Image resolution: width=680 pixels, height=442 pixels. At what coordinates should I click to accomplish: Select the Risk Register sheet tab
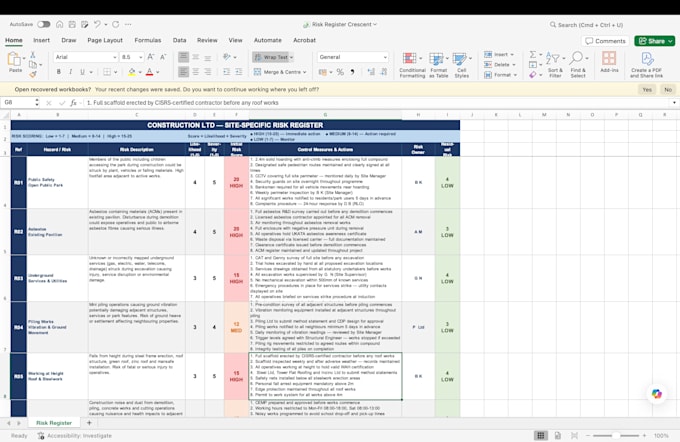click(54, 422)
